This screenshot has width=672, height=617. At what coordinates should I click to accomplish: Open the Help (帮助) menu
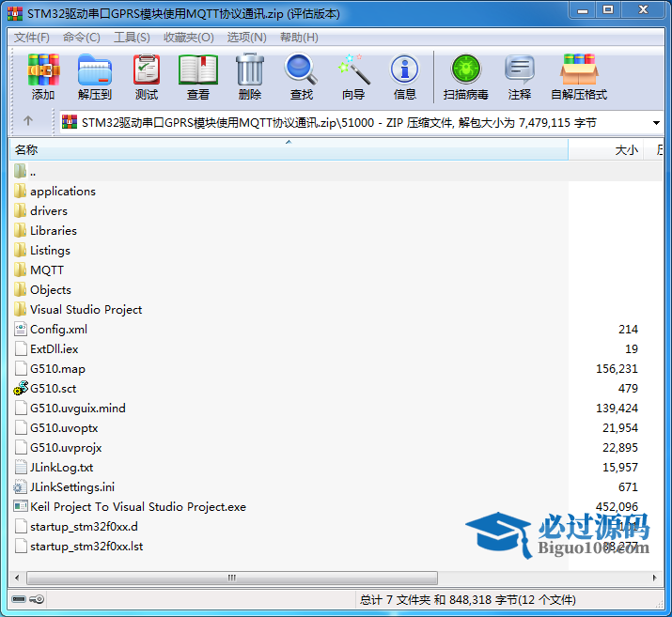pyautogui.click(x=299, y=38)
